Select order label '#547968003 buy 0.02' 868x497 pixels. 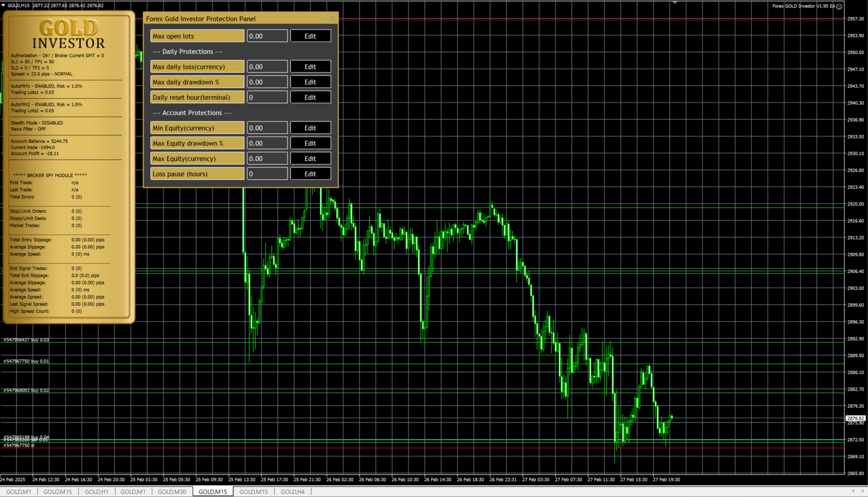click(x=26, y=390)
